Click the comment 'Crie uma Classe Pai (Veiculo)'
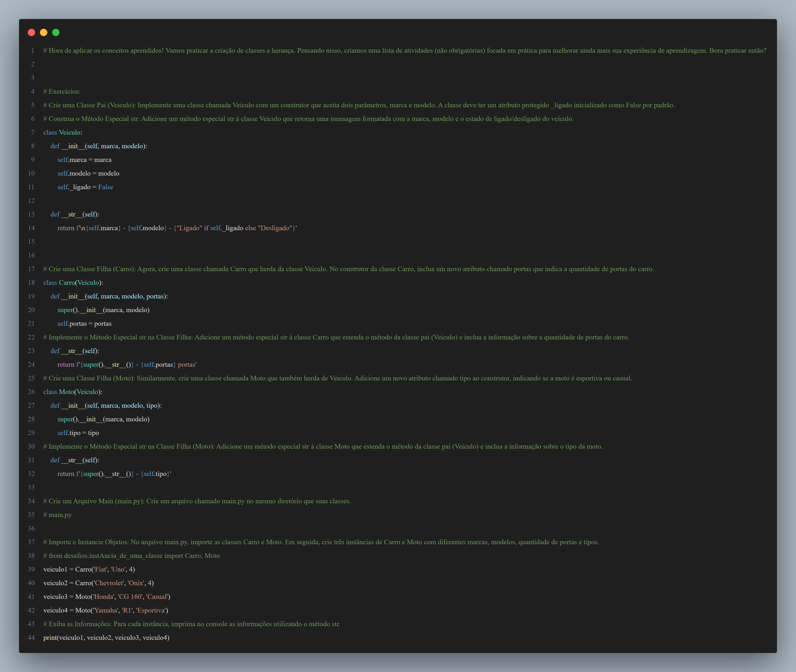796x672 pixels. 359,105
